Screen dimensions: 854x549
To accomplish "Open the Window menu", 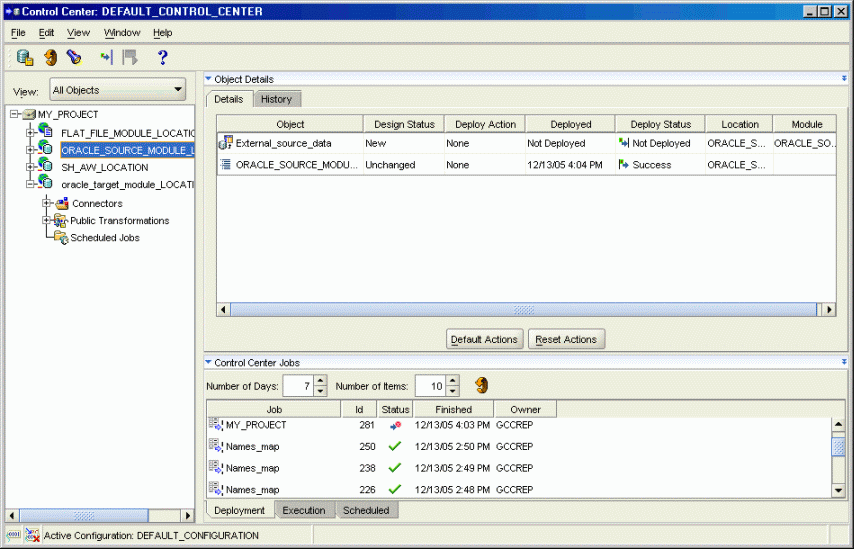I will tap(122, 33).
